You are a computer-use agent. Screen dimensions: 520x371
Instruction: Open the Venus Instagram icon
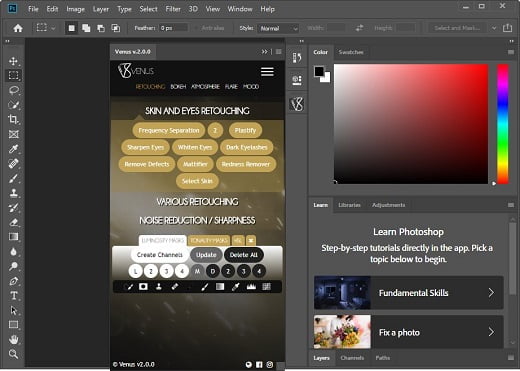click(x=270, y=365)
